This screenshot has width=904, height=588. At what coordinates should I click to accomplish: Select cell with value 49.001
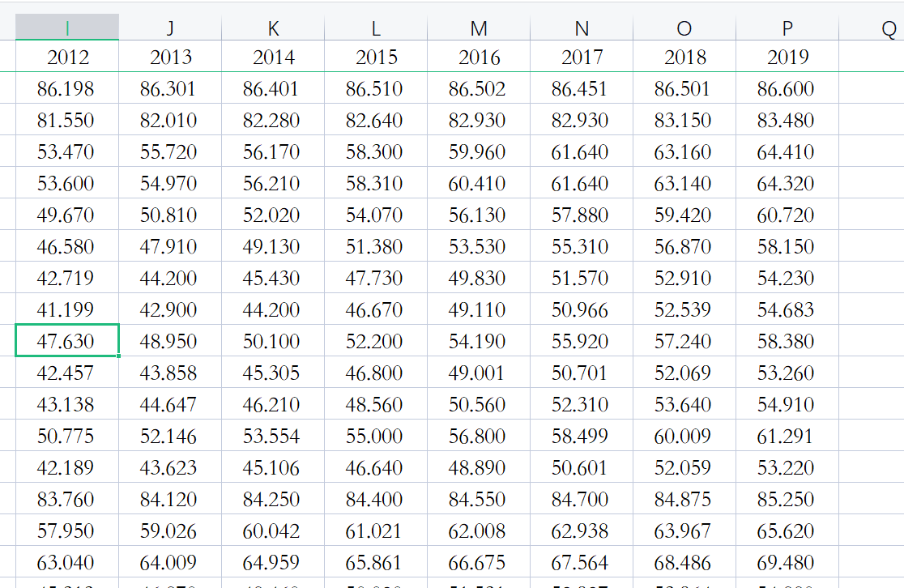coord(479,373)
